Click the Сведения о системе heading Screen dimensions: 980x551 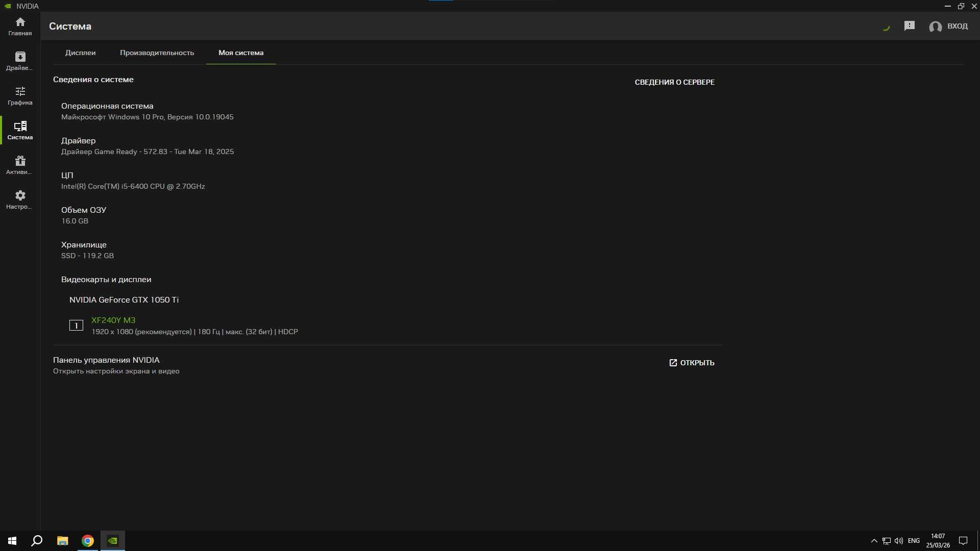click(x=93, y=80)
